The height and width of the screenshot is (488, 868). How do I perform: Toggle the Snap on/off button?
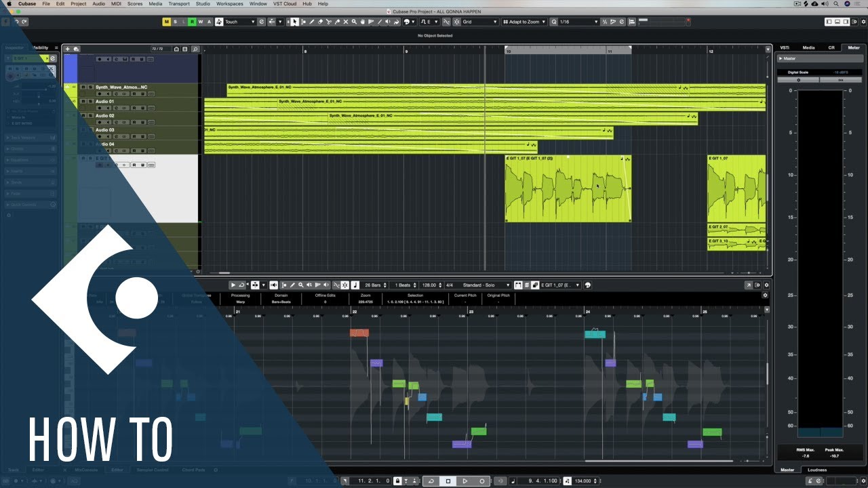click(x=456, y=22)
